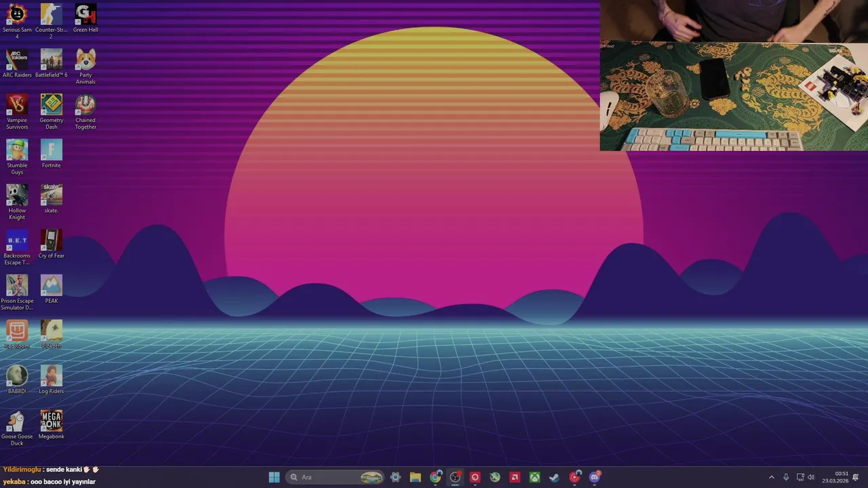Screen dimensions: 868x488
Task: Select the Hollow Knight desktop icon
Action: (17, 202)
